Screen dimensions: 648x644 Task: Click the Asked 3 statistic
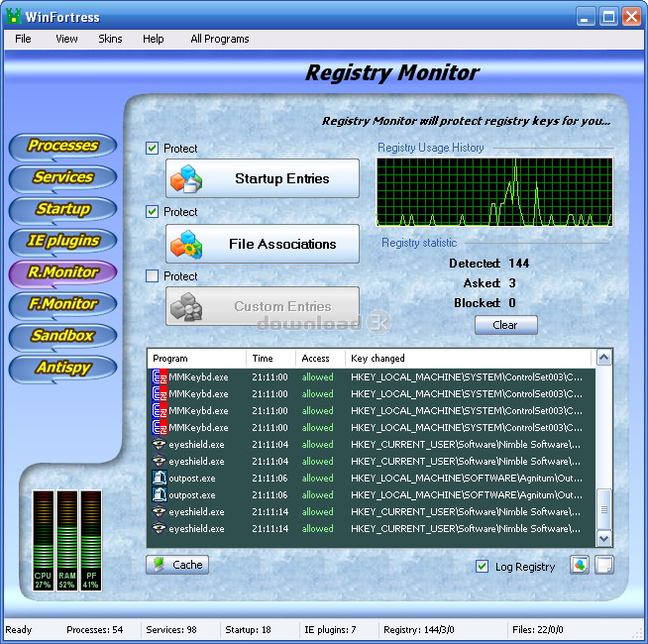[x=489, y=283]
